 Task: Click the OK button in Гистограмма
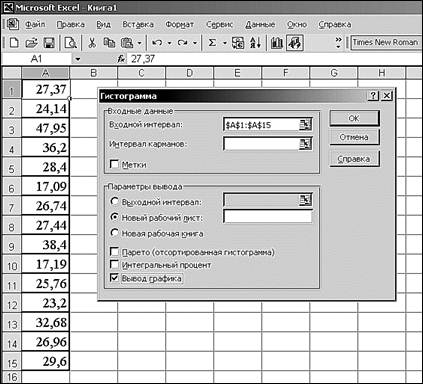pyautogui.click(x=354, y=118)
